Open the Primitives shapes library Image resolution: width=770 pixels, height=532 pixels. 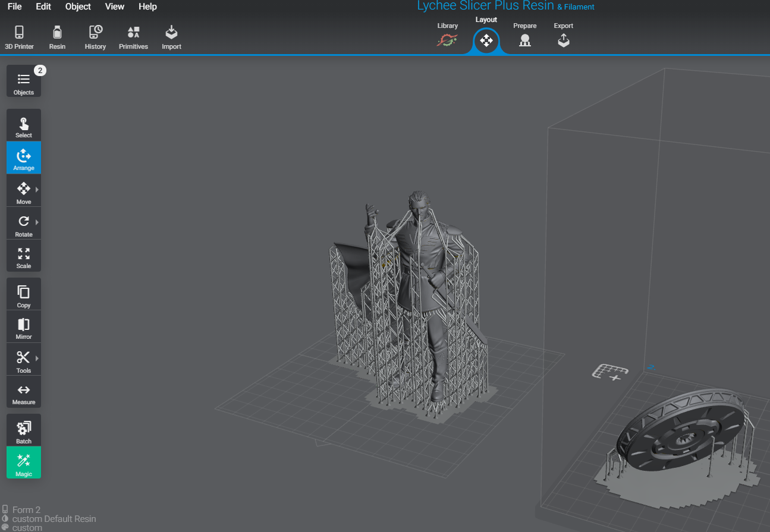(x=133, y=37)
